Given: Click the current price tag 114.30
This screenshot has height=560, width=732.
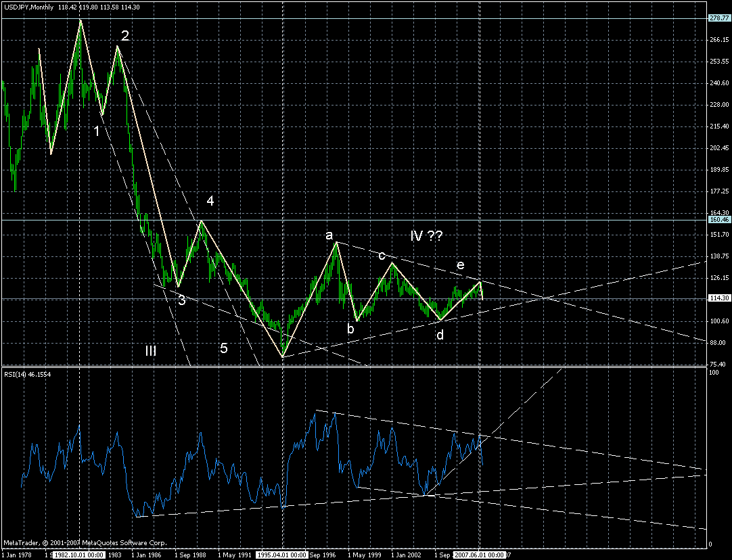Looking at the screenshot, I should (718, 298).
